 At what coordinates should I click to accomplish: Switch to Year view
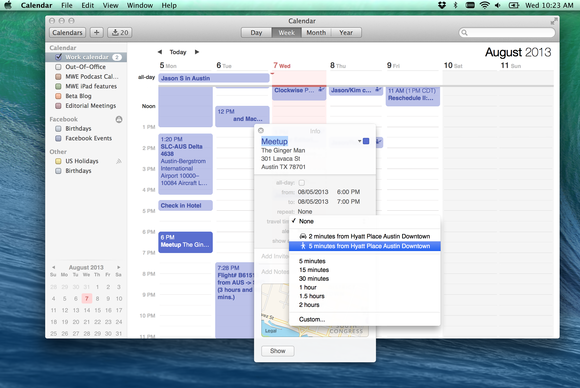point(346,33)
